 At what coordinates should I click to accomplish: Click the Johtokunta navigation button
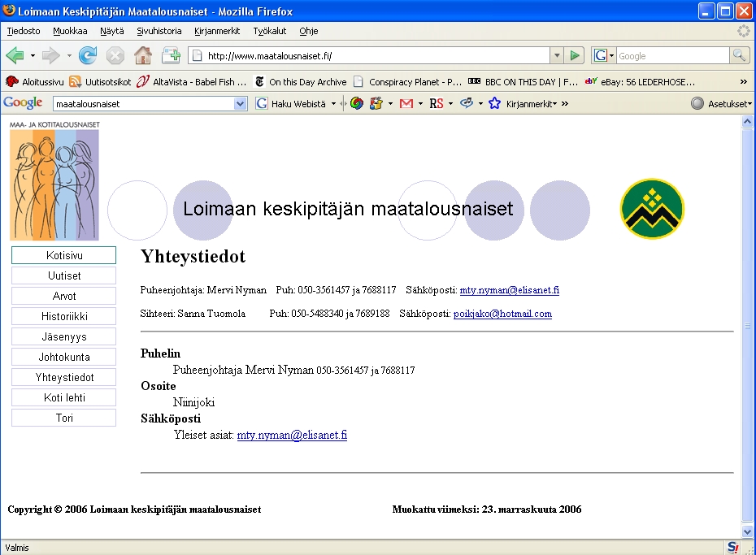pos(64,357)
